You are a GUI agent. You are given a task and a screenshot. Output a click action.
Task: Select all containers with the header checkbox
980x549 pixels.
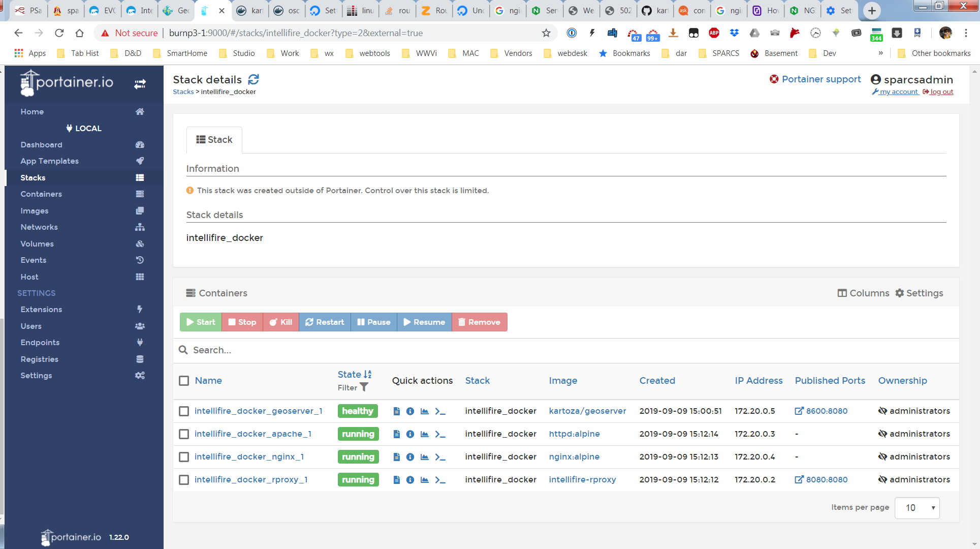pyautogui.click(x=184, y=381)
